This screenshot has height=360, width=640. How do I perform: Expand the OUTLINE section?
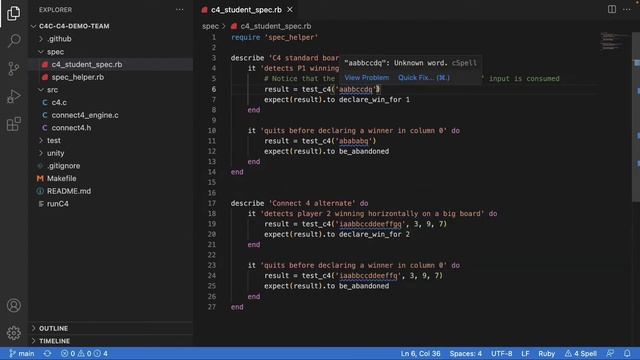coord(111,328)
